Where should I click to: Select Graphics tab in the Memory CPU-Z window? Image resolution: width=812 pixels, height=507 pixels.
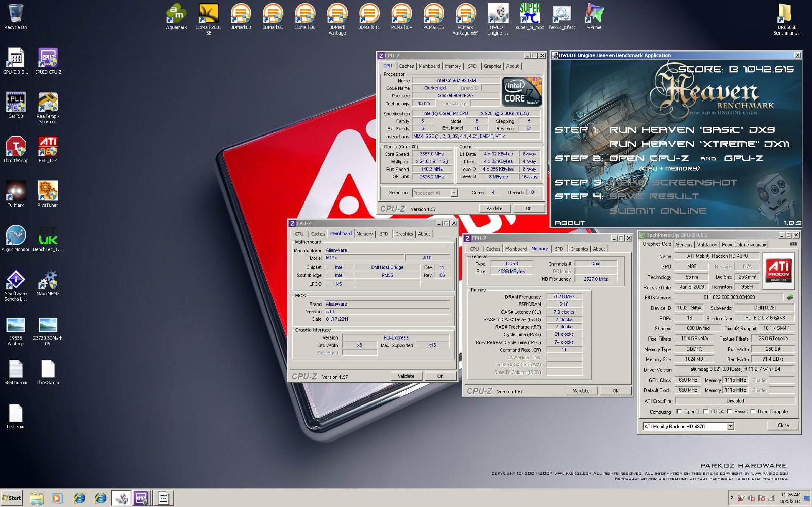coord(579,249)
